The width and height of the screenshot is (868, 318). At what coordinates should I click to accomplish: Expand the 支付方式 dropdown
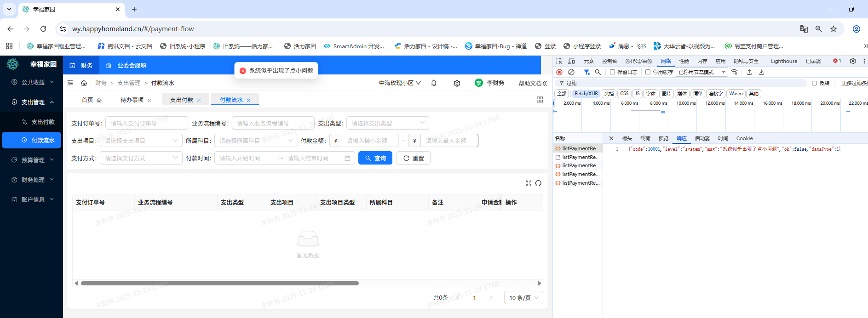click(x=141, y=158)
